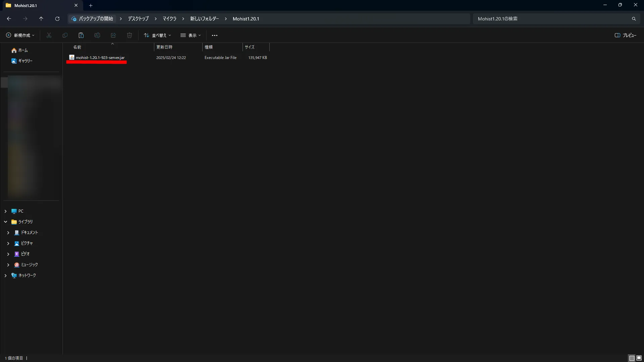Click the Delete trash icon
This screenshot has height=362, width=644.
[129, 35]
